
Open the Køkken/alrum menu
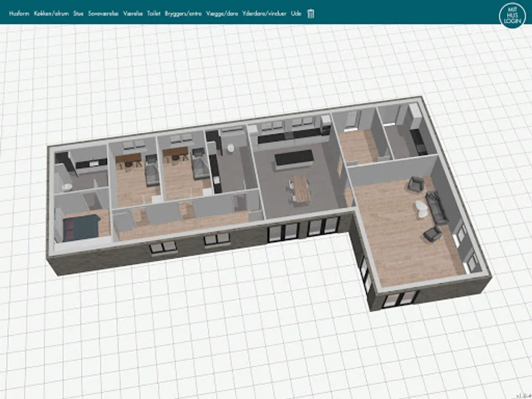(x=51, y=14)
